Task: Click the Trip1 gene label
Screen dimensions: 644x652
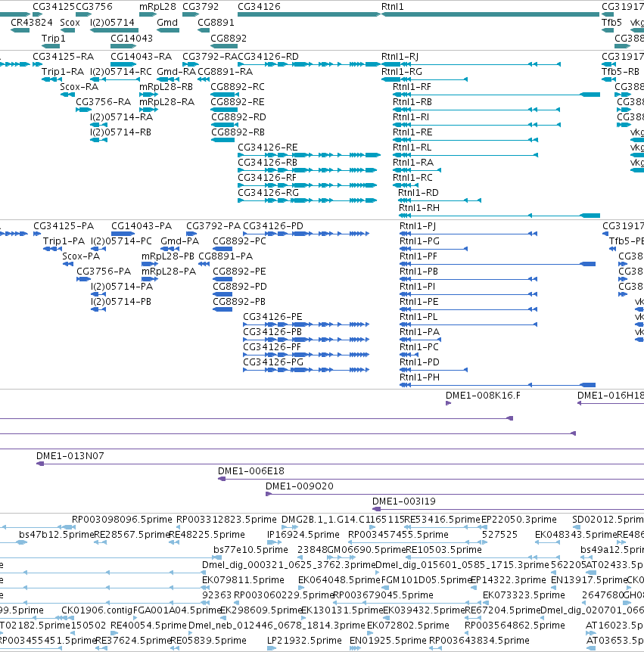Action: tap(53, 39)
